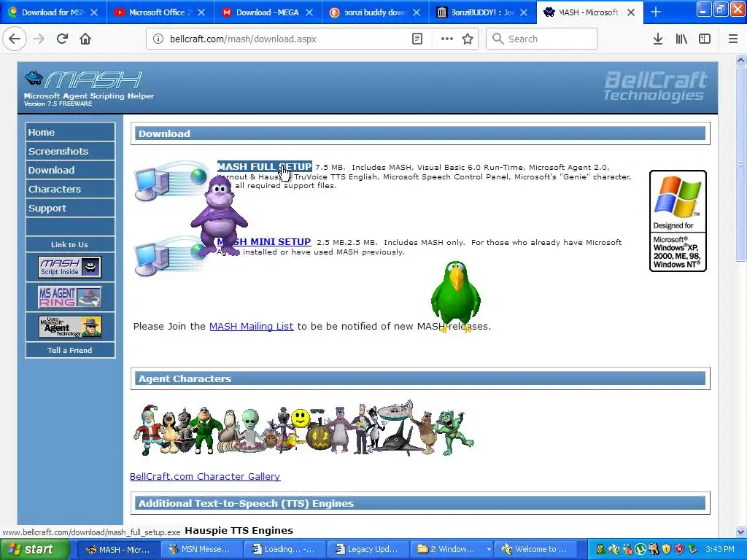747x560 pixels.
Task: Toggle reader view in address bar
Action: [417, 39]
